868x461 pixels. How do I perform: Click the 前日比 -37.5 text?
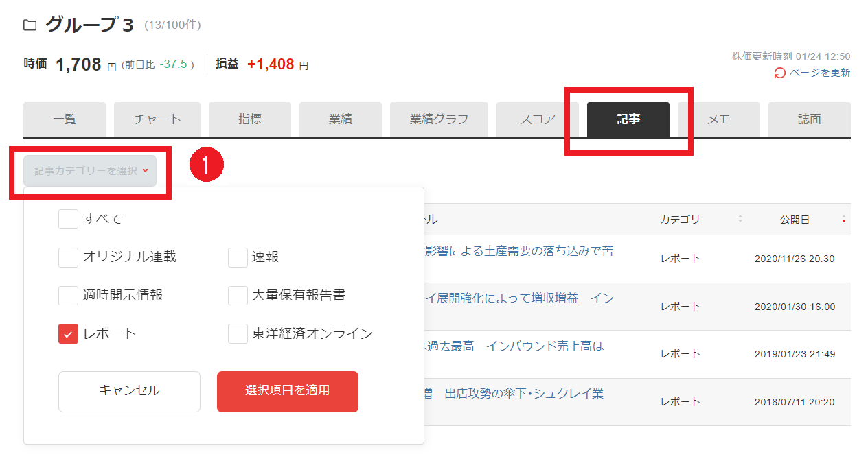pos(158,64)
